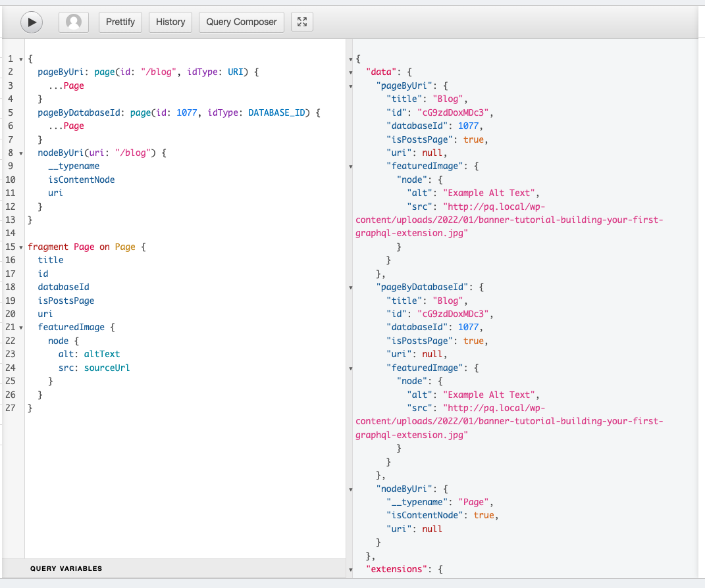Toggle fullscreen with the expand arrows icon
The width and height of the screenshot is (705, 588).
pos(302,22)
